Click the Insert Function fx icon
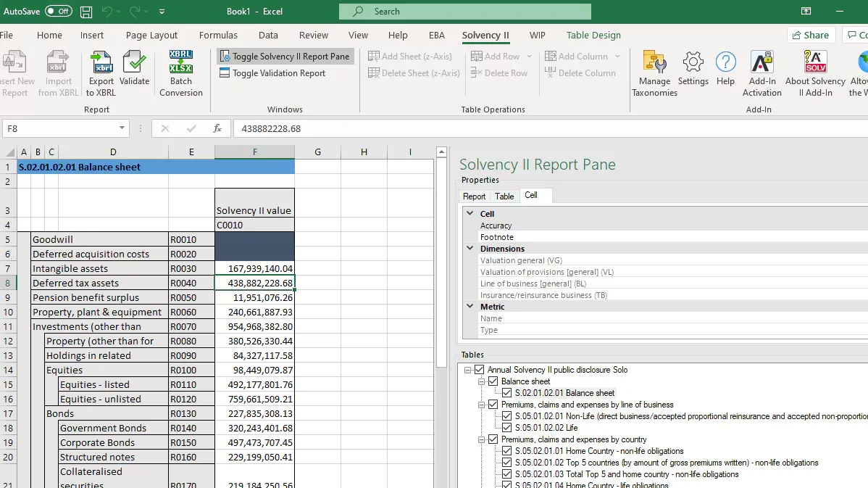The height and width of the screenshot is (488, 868). tap(217, 128)
